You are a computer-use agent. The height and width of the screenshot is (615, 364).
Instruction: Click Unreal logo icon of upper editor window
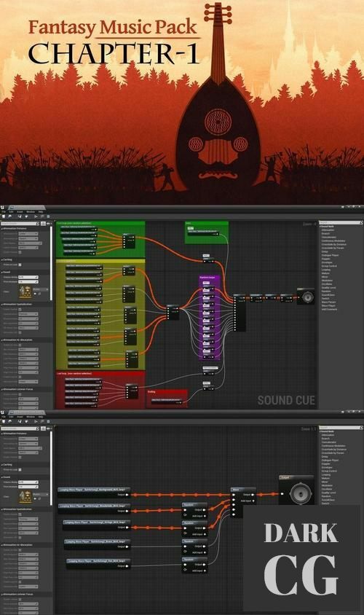pyautogui.click(x=3, y=207)
